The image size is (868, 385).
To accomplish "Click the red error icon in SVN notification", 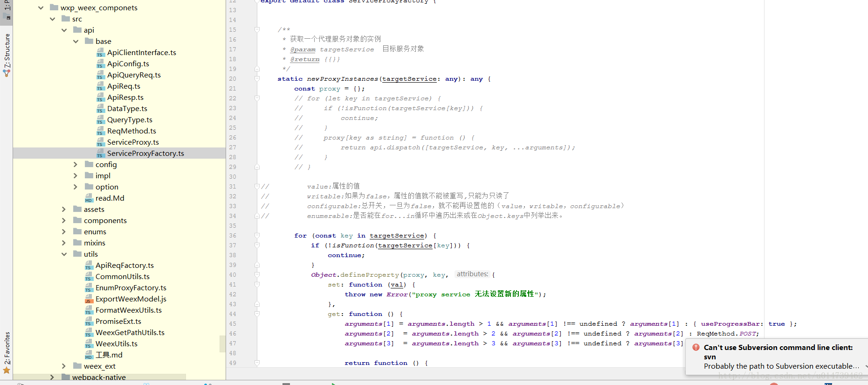I will coord(696,347).
